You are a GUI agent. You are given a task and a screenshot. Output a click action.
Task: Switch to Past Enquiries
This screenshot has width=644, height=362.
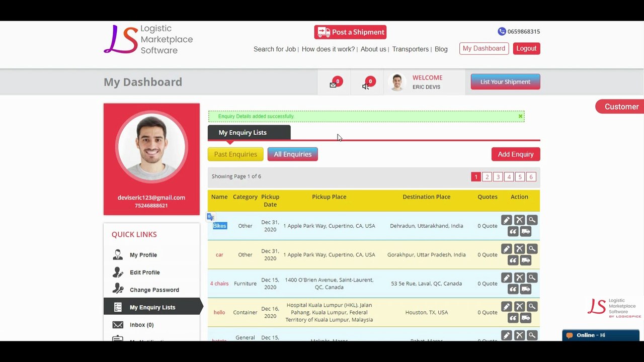point(235,154)
